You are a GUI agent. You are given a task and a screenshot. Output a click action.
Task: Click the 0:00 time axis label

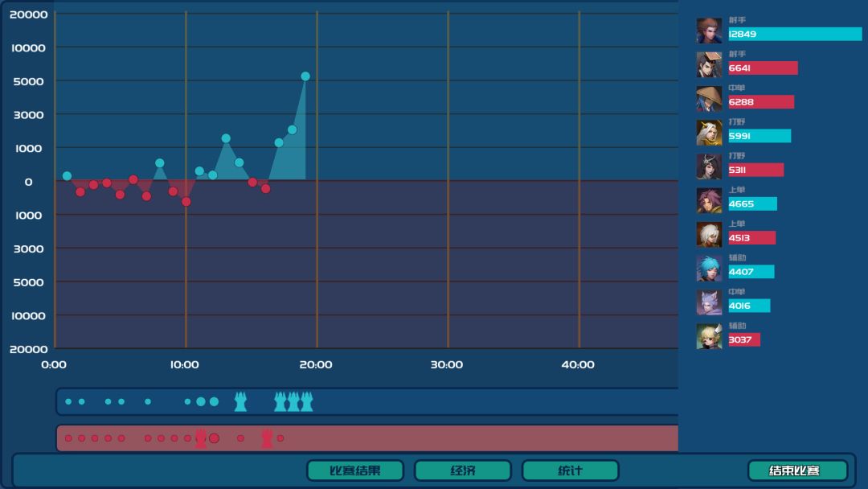point(54,364)
